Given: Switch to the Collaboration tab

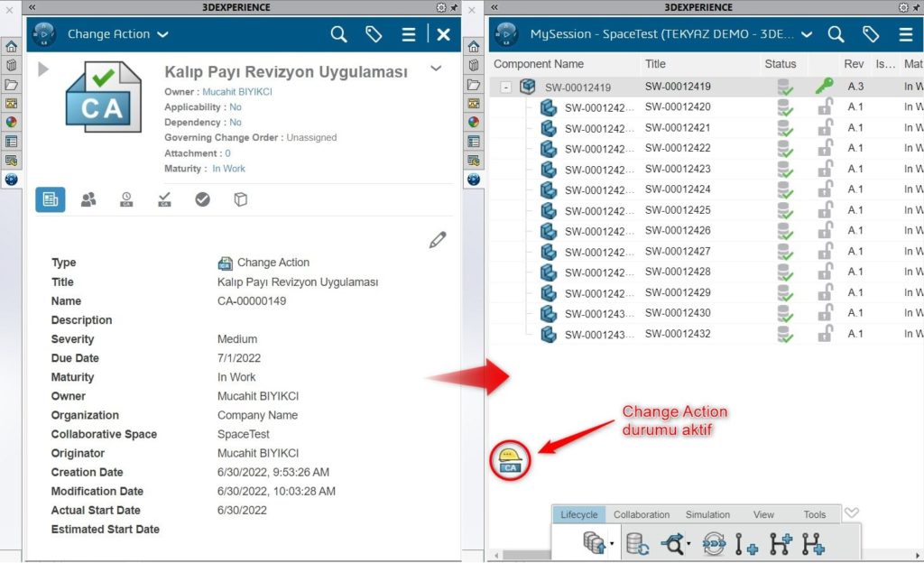Looking at the screenshot, I should (642, 514).
